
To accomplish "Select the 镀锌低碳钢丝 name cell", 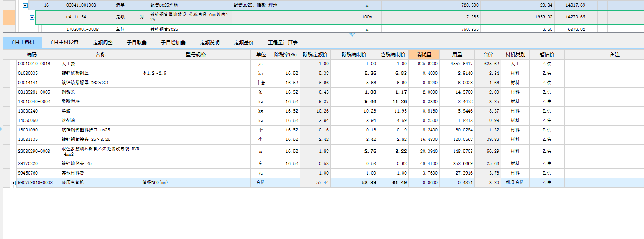I will 101,73.
